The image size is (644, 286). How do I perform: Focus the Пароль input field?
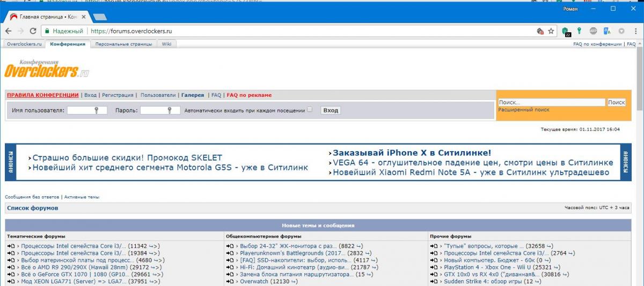tap(159, 110)
